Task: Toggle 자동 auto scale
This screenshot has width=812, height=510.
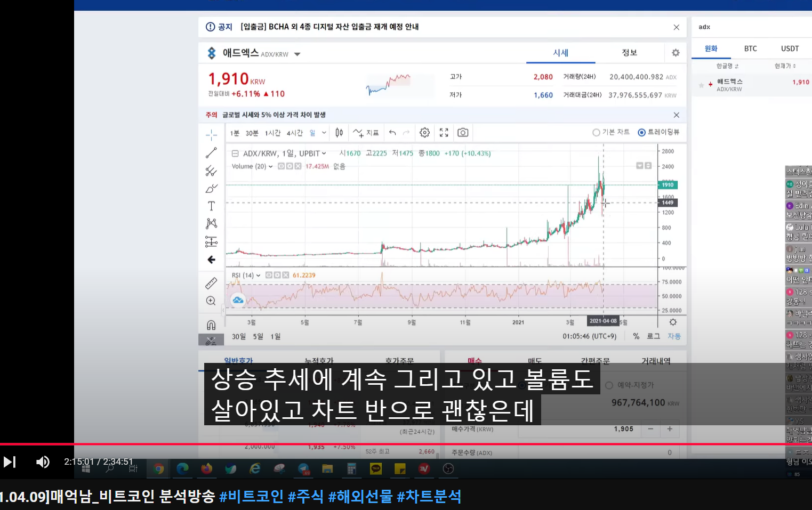Action: coord(674,336)
